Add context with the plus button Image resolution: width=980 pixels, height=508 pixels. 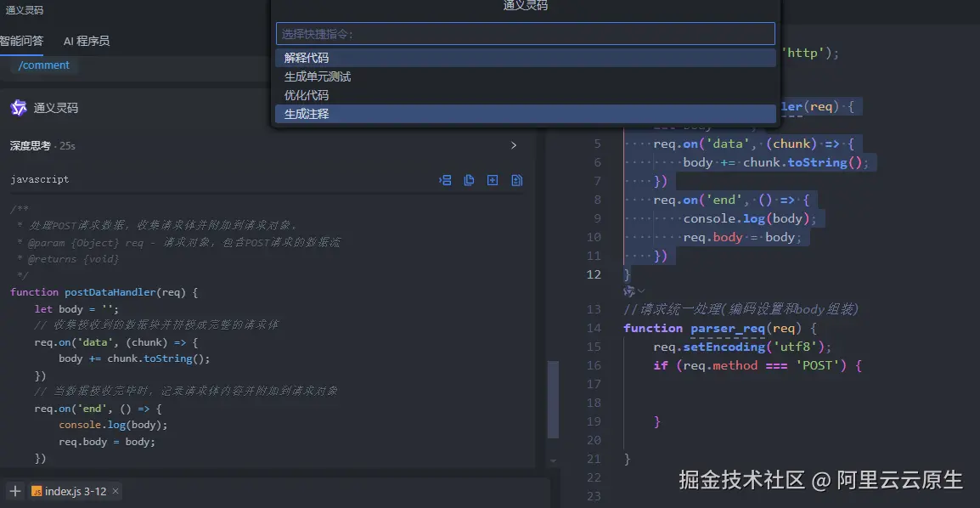point(15,491)
